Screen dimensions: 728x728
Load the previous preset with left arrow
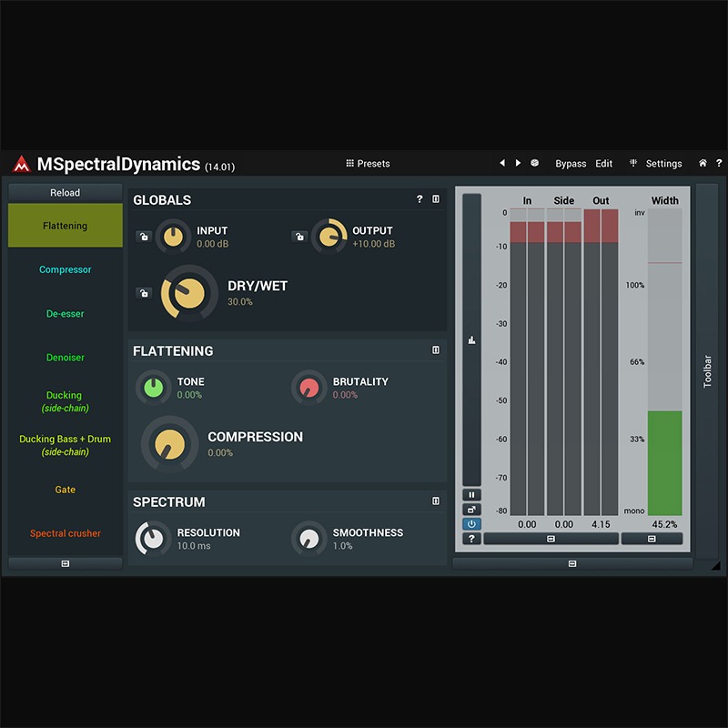pos(502,163)
